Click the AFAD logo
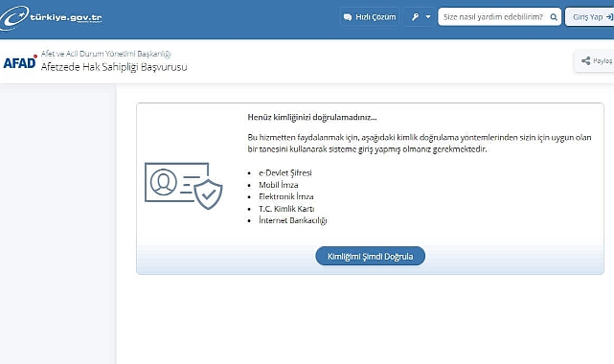Screen dimensions: 614x364 coord(19,62)
